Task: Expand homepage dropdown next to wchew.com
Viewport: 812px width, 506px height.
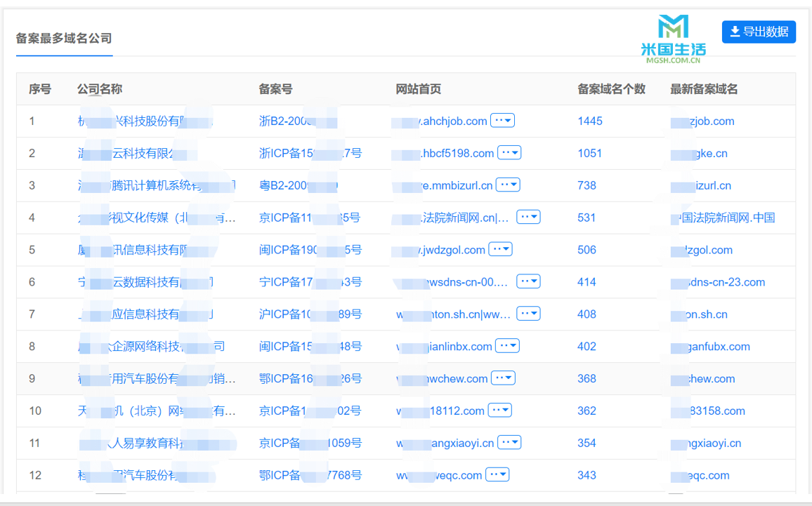Action: tap(503, 378)
